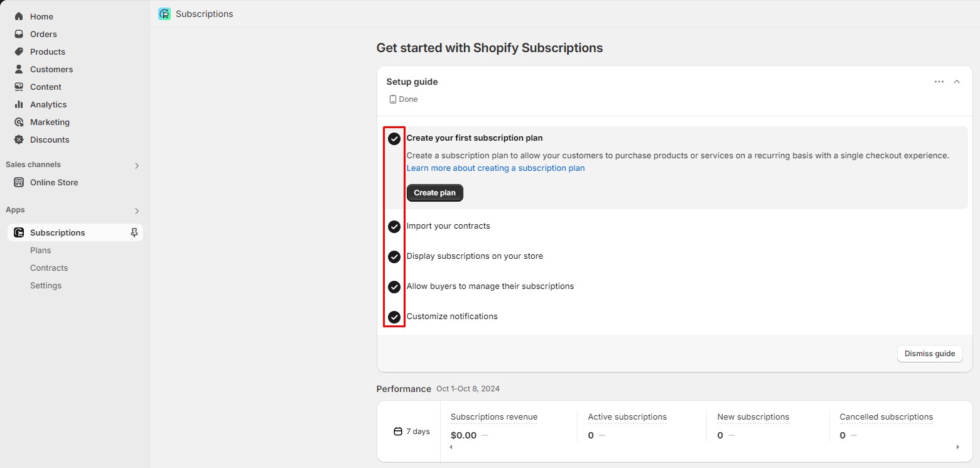980x468 pixels.
Task: Click the Analytics bar chart icon
Action: [x=19, y=104]
